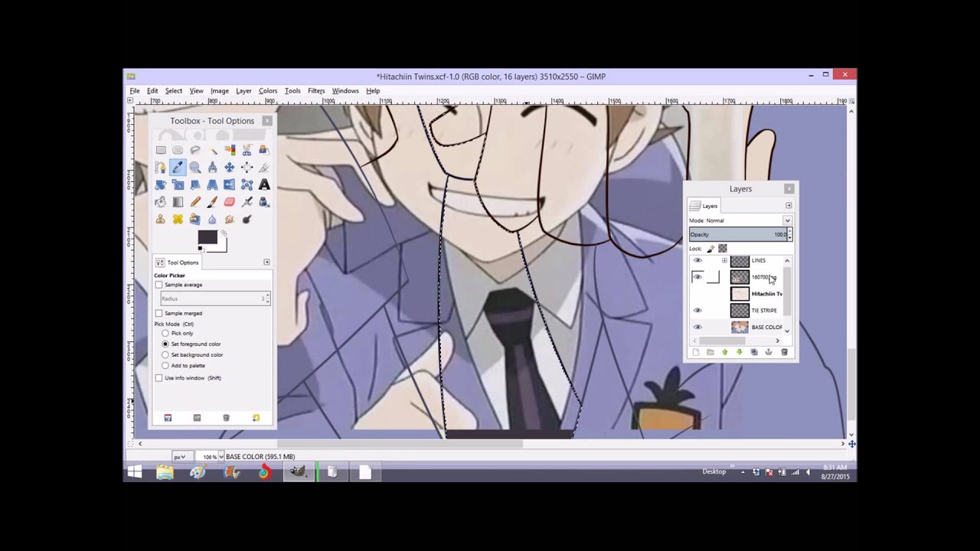980x551 pixels.
Task: Select the Blur/Sharpen droplet tool
Action: tap(213, 219)
